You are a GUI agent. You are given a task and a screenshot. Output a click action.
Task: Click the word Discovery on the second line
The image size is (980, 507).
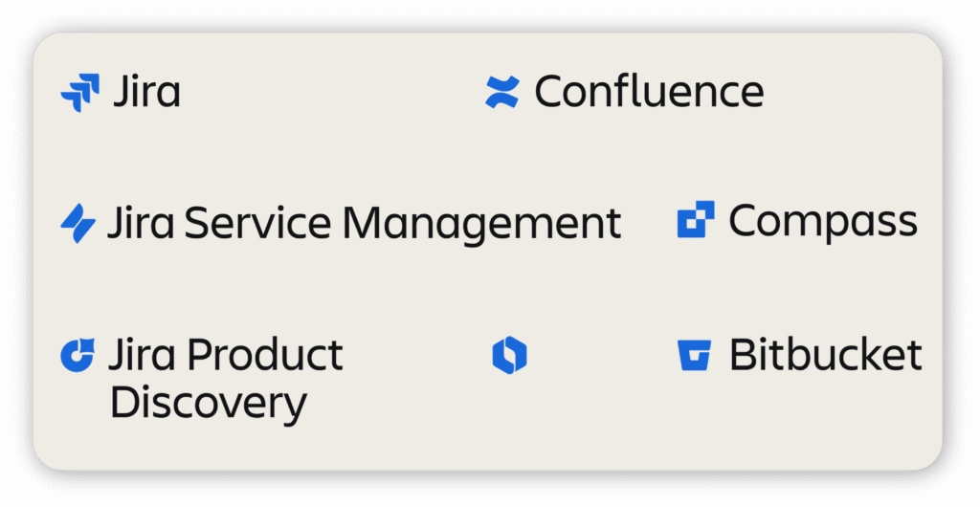pyautogui.click(x=209, y=404)
